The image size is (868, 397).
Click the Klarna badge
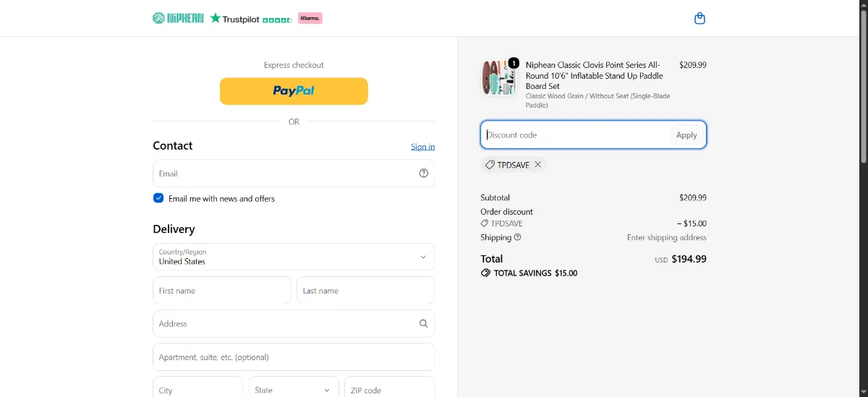(310, 18)
